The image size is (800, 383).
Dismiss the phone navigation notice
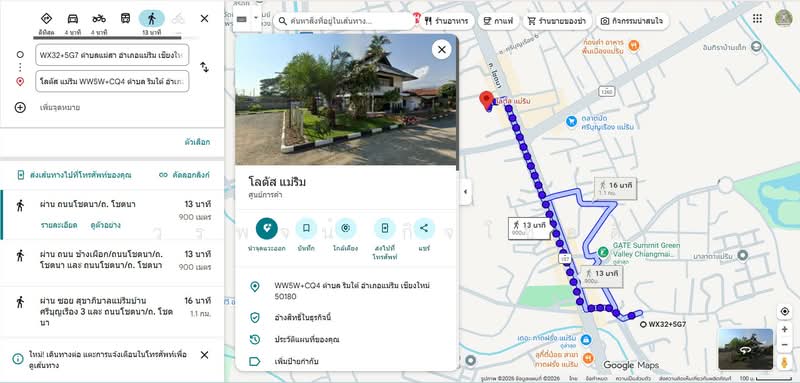(204, 355)
